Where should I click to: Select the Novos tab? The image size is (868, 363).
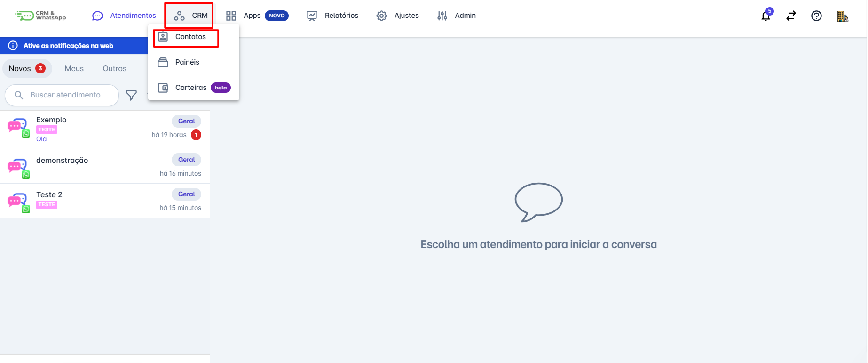(27, 69)
